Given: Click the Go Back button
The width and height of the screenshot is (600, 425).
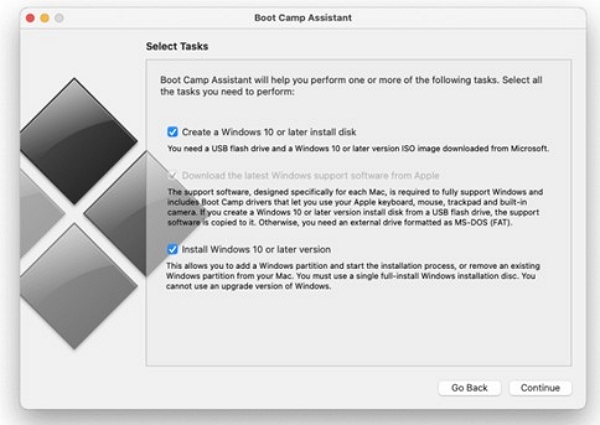Looking at the screenshot, I should [x=470, y=388].
